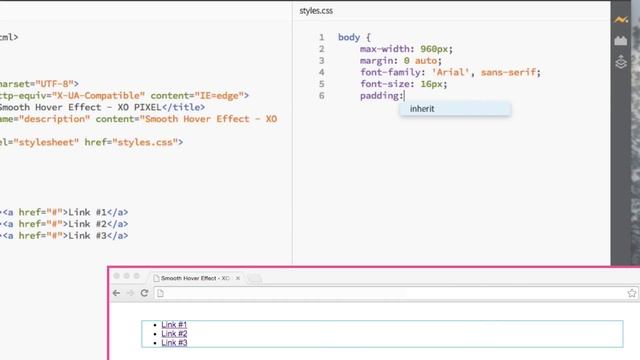The image size is (640, 360).
Task: Click the 'auto' margin value in CSS
Action: point(426,61)
